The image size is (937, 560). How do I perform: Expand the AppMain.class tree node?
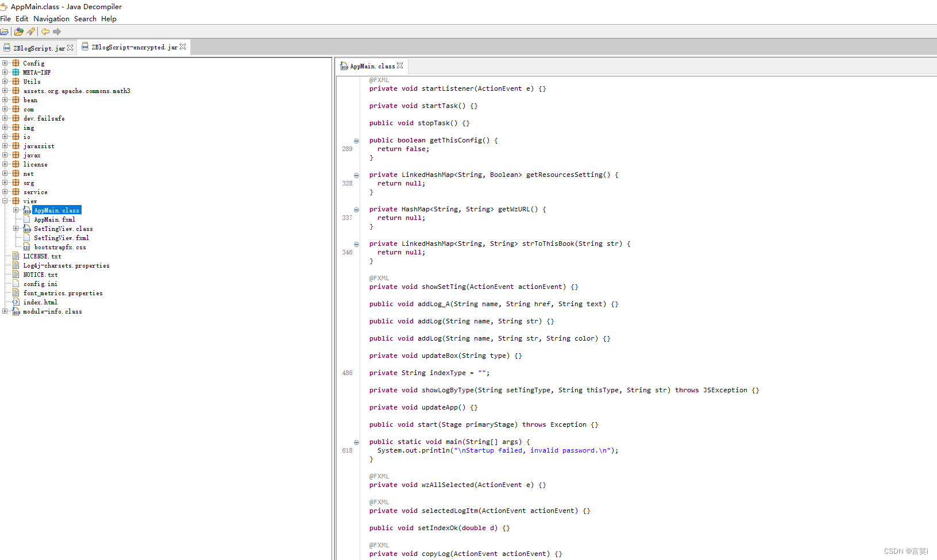tap(16, 210)
